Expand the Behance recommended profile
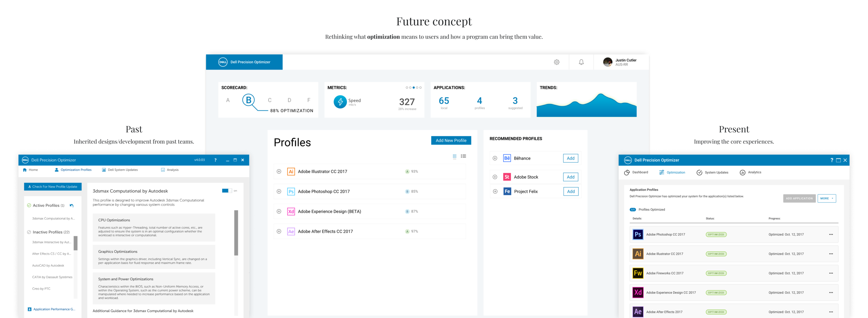Screen dimensions: 868x318 click(x=495, y=158)
